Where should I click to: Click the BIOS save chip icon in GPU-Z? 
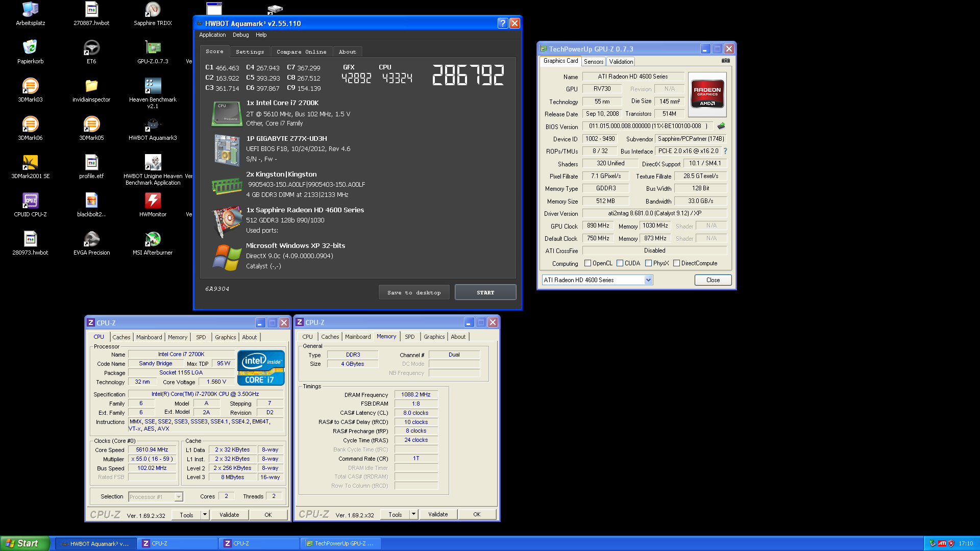(721, 126)
